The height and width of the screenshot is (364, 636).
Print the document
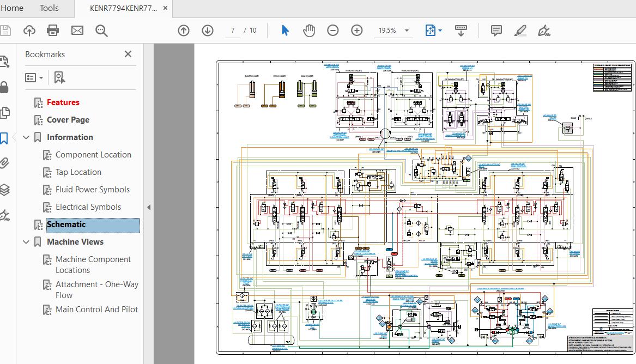pyautogui.click(x=53, y=31)
